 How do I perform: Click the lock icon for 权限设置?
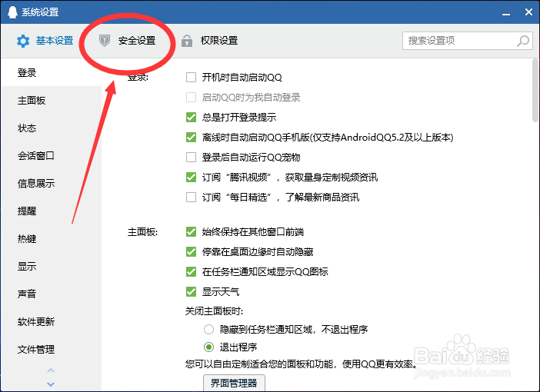tap(187, 41)
